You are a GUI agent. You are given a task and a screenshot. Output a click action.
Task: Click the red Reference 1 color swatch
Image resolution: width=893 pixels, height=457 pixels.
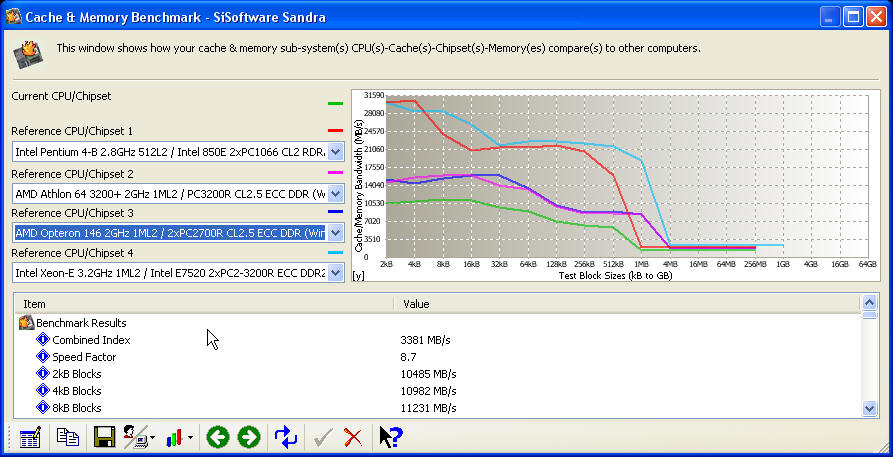tap(335, 131)
